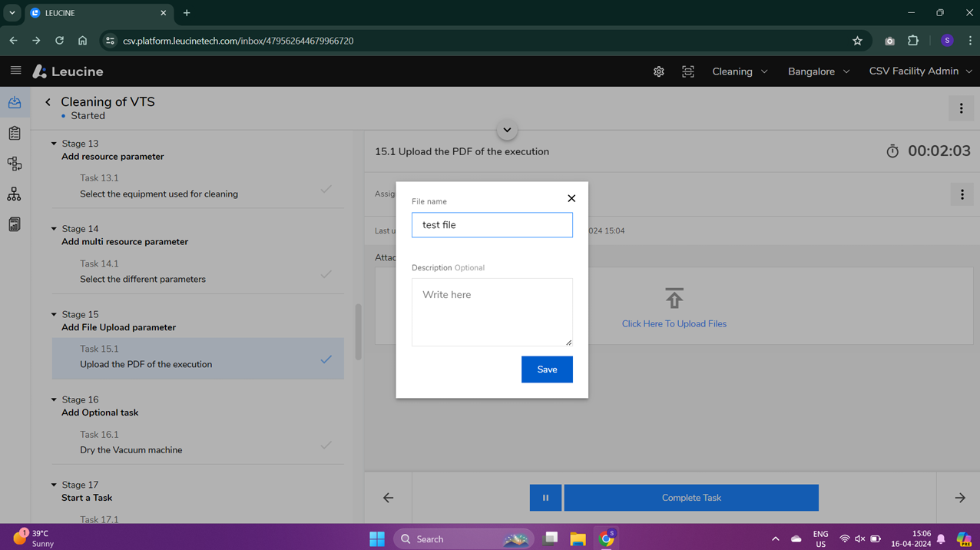Open the process flow icon in the sidebar

(x=15, y=164)
